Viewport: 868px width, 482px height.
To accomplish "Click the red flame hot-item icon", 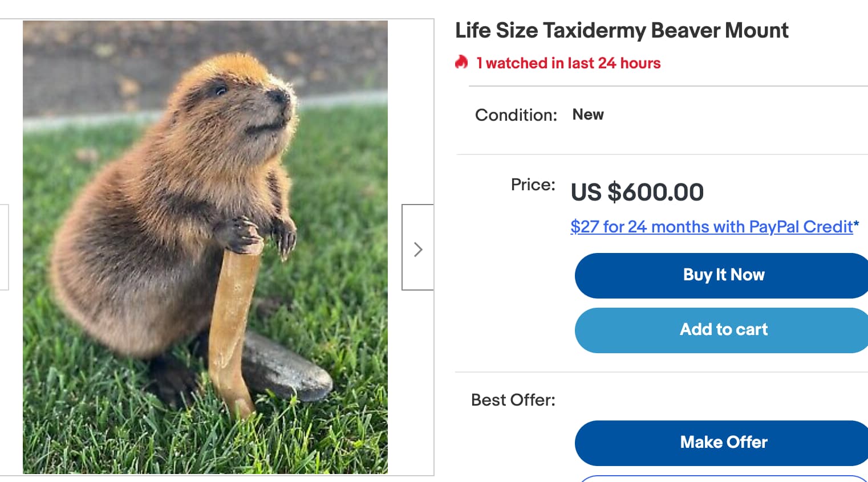I will 461,62.
